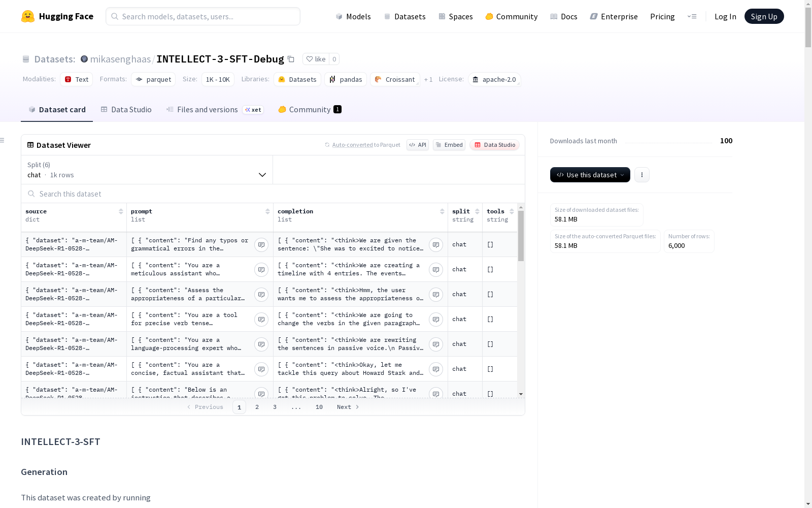Switch to Files and versions tab
Viewport: 812px width, 508px height.
215,110
